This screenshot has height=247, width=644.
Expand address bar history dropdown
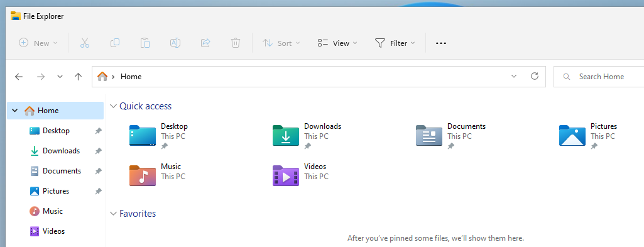point(513,76)
